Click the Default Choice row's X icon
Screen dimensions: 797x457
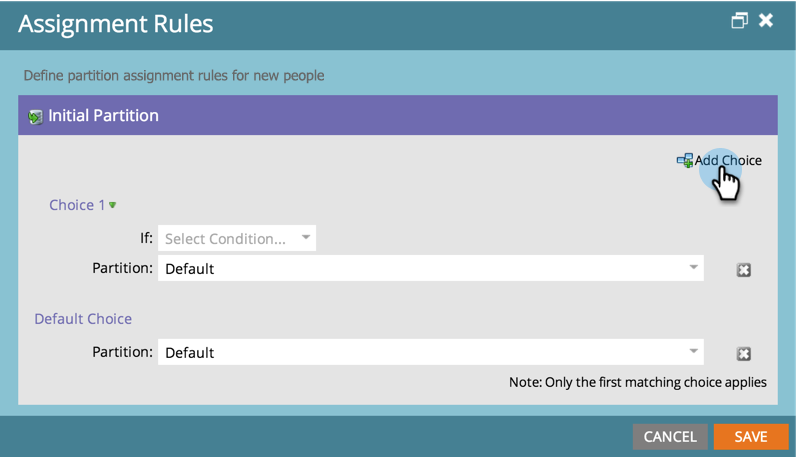(x=744, y=353)
